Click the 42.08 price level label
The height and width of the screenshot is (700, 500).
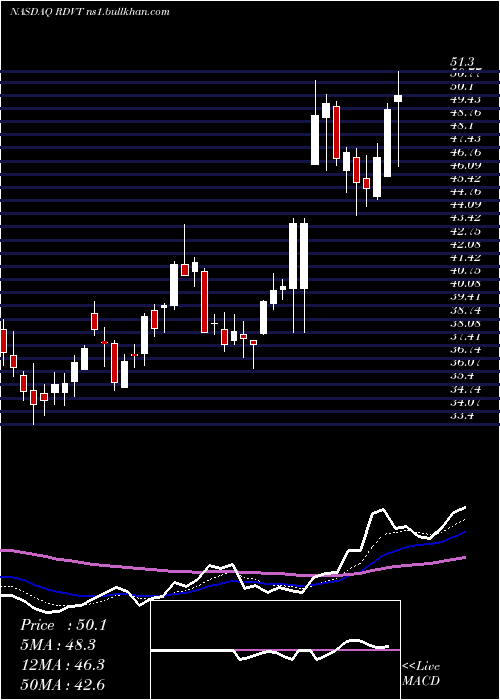[x=465, y=244]
